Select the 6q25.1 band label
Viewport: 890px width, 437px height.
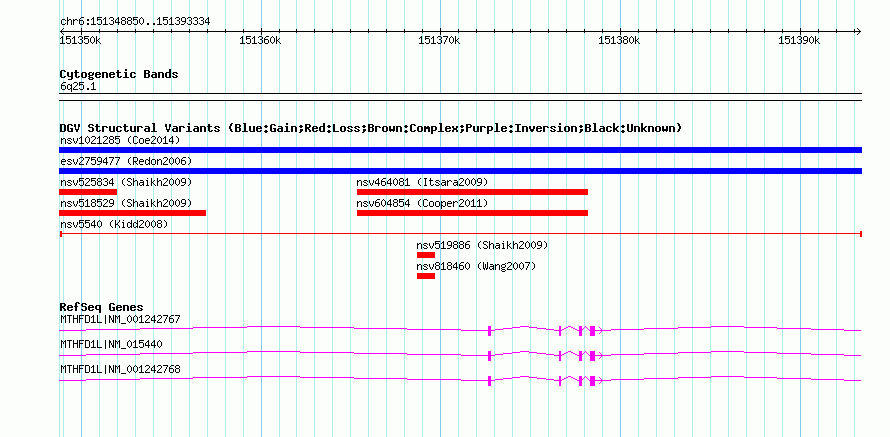(x=78, y=87)
